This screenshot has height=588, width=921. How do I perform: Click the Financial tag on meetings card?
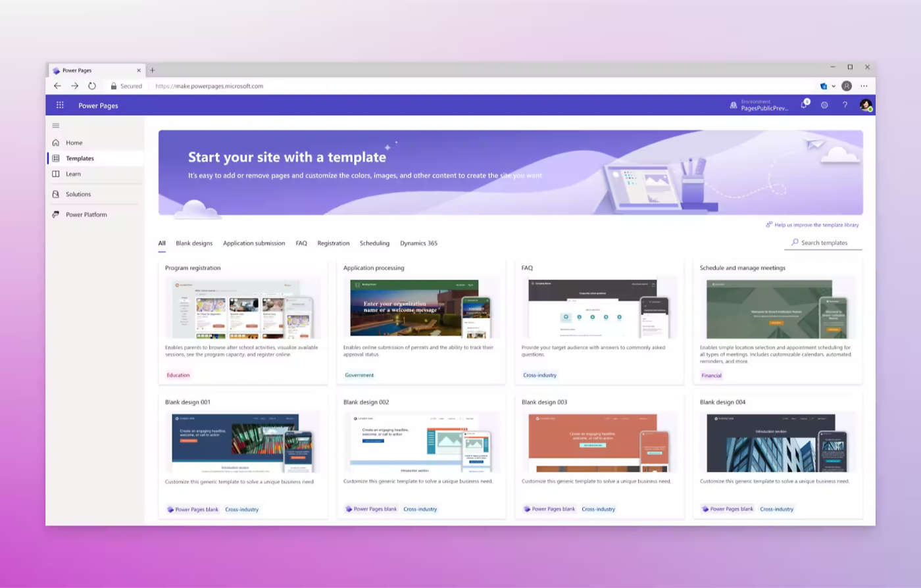(x=711, y=376)
